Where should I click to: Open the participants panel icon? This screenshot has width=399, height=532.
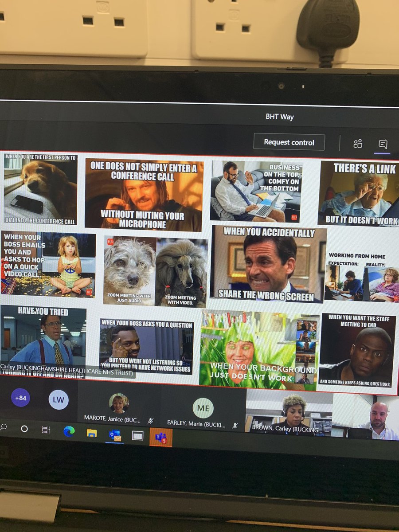[358, 143]
